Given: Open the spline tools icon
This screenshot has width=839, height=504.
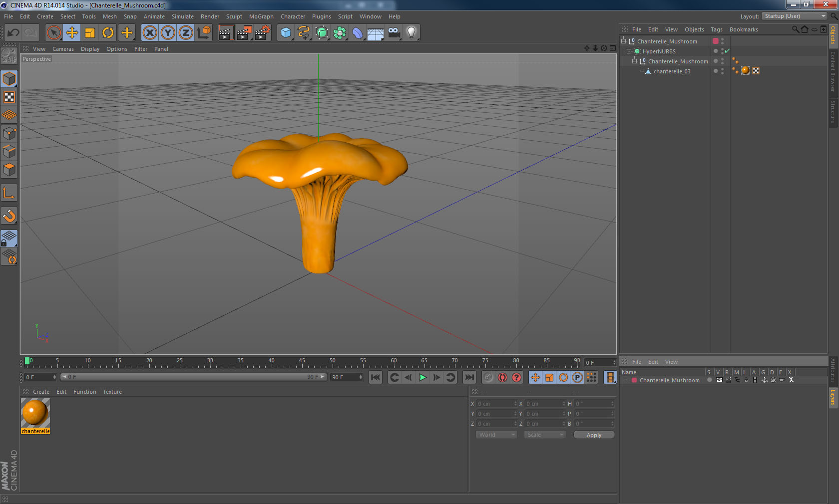Looking at the screenshot, I should (304, 33).
